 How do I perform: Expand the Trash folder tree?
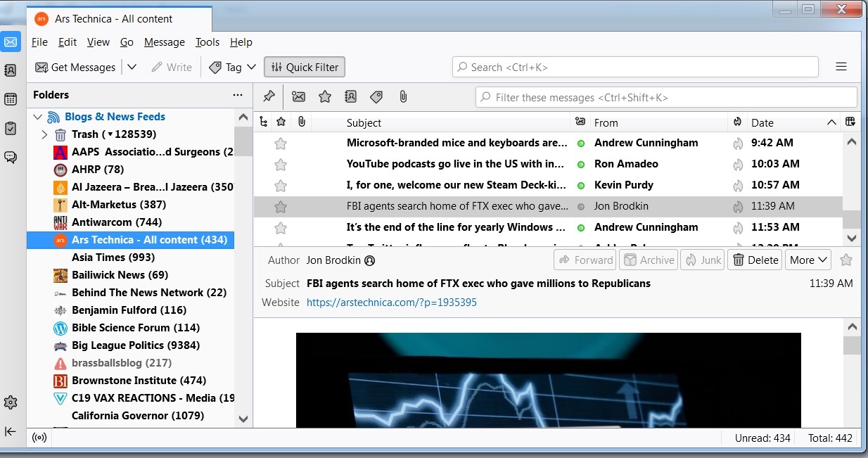(x=44, y=134)
